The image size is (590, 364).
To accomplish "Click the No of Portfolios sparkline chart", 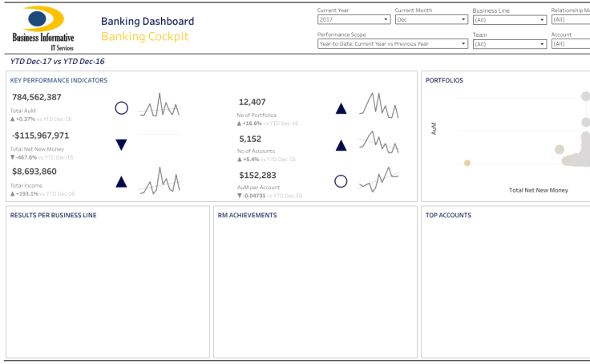I will click(379, 106).
